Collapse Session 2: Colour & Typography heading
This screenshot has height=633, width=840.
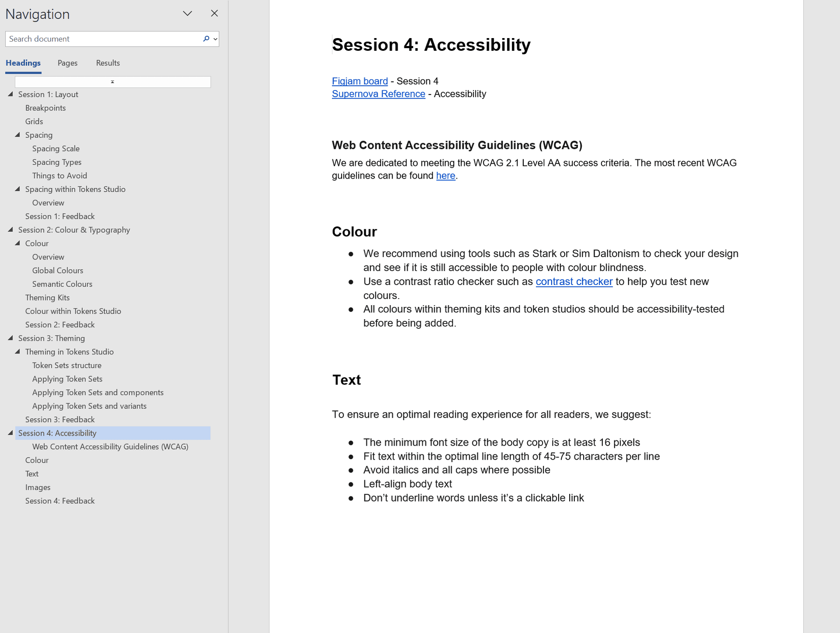[10, 230]
